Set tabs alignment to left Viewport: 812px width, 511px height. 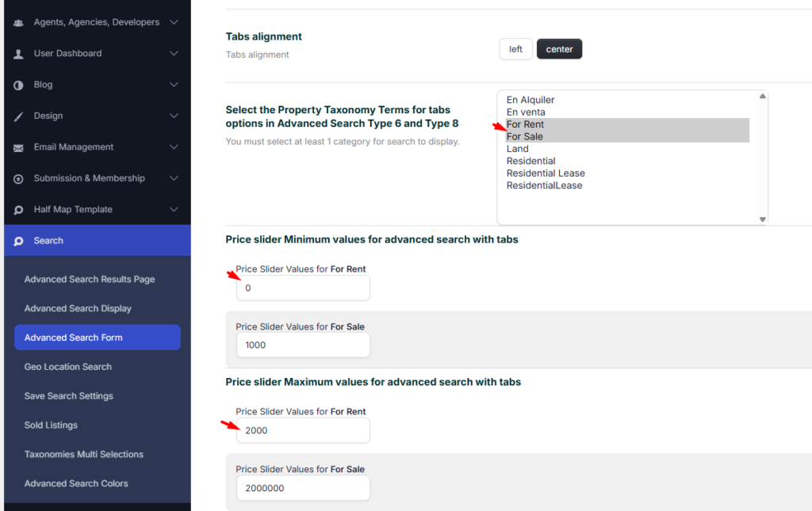(x=515, y=49)
